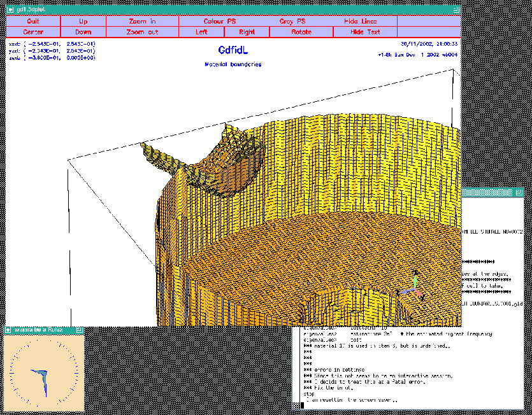
Task: Click the Down view button
Action: pos(83,32)
